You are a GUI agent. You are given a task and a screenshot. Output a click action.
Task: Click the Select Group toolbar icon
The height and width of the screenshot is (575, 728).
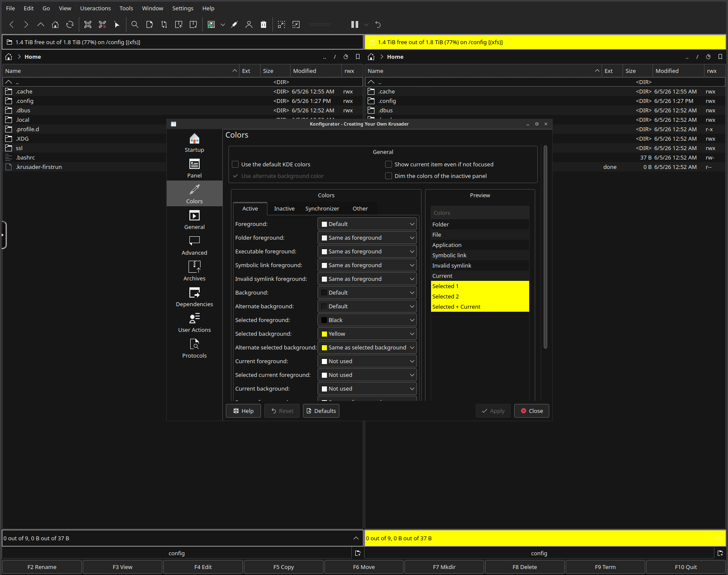tap(88, 24)
